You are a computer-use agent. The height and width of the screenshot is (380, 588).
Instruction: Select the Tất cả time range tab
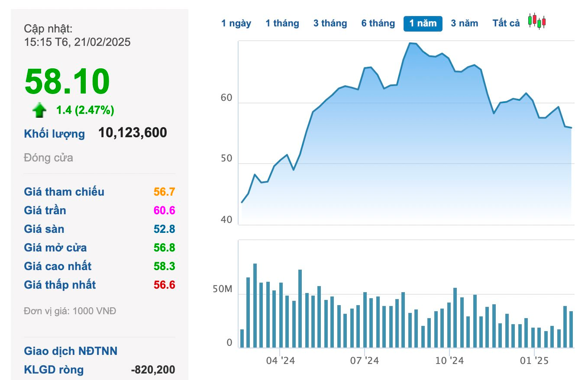pos(506,23)
